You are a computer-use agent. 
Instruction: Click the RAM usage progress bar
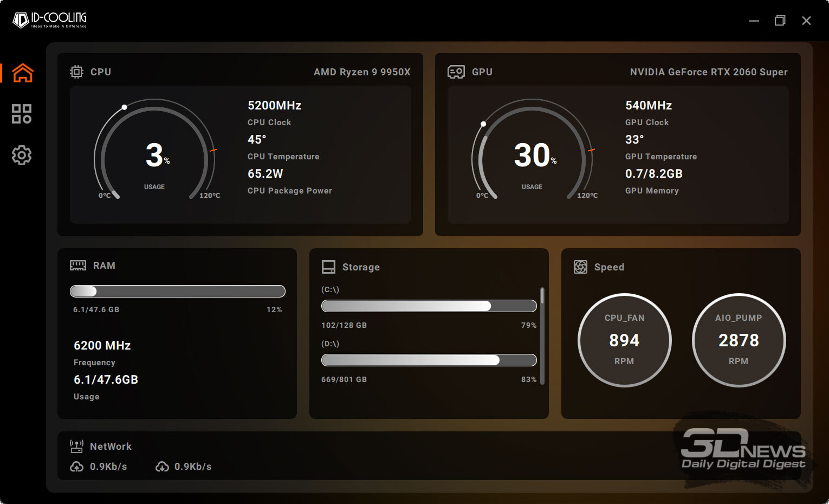177,292
